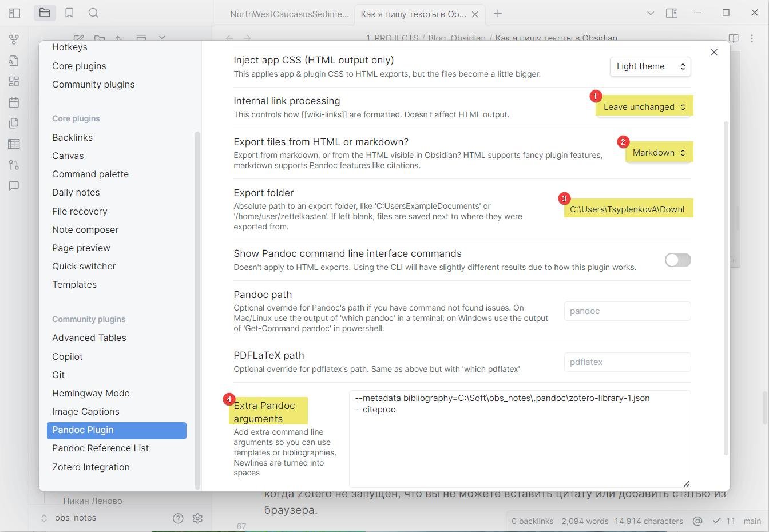Image resolution: width=769 pixels, height=532 pixels.
Task: Close the settings dialog
Action: pos(713,52)
